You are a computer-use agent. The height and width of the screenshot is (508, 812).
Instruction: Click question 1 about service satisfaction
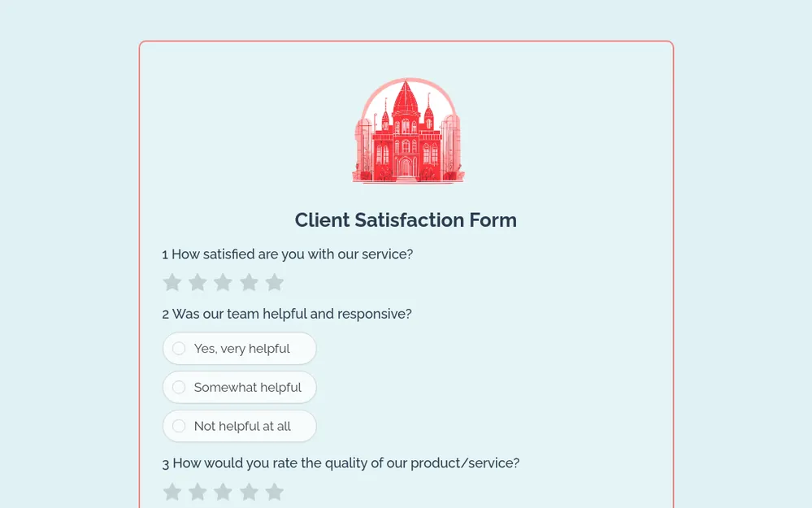point(288,254)
